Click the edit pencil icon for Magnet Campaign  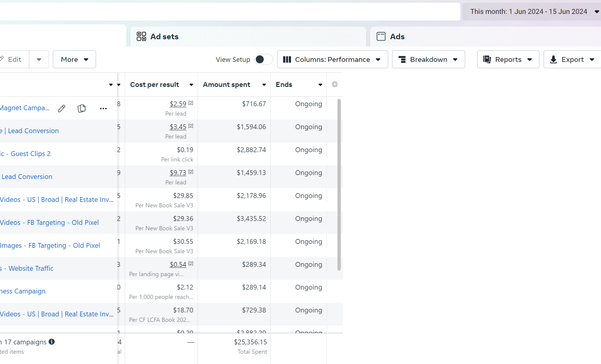[x=62, y=108]
